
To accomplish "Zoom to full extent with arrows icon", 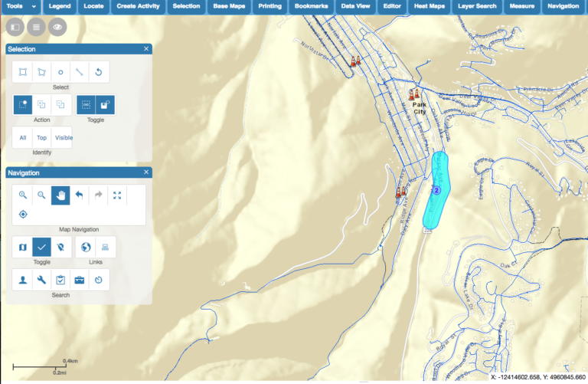I will [x=117, y=195].
